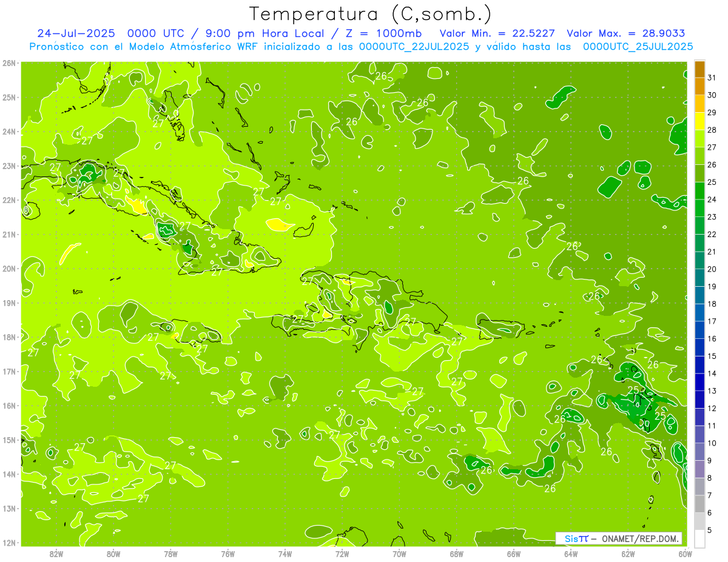Select the bright lime swatch between 27 and 28
This screenshot has width=728, height=562.
point(699,138)
